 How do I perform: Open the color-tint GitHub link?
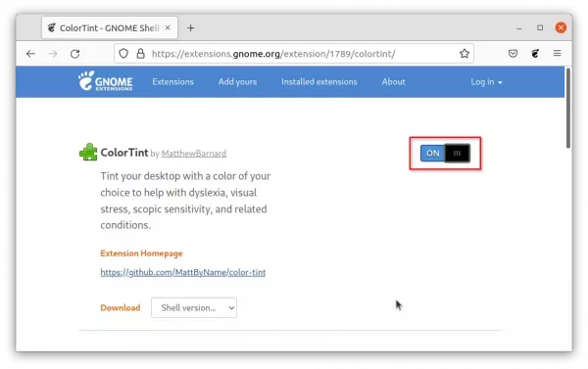[183, 272]
